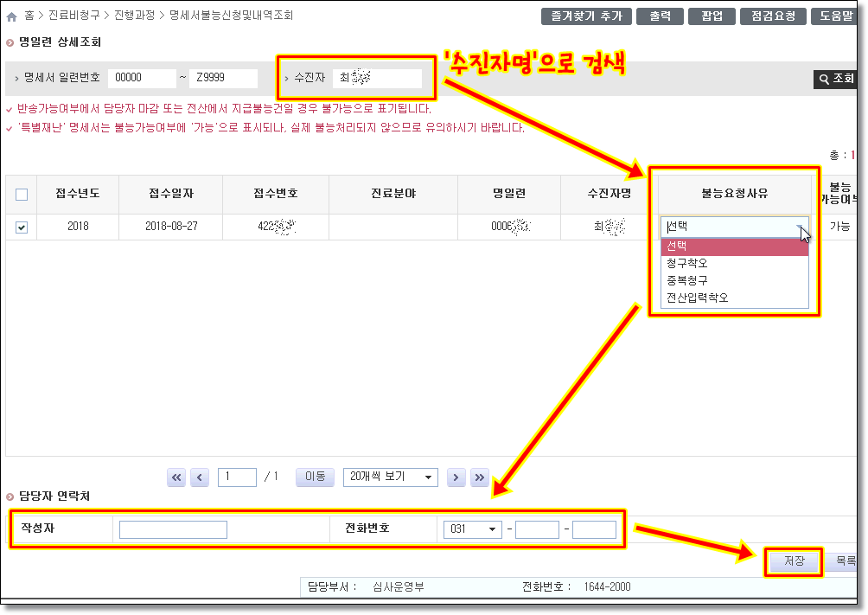Click the home icon in breadcrumb
868x615 pixels.
[11, 16]
